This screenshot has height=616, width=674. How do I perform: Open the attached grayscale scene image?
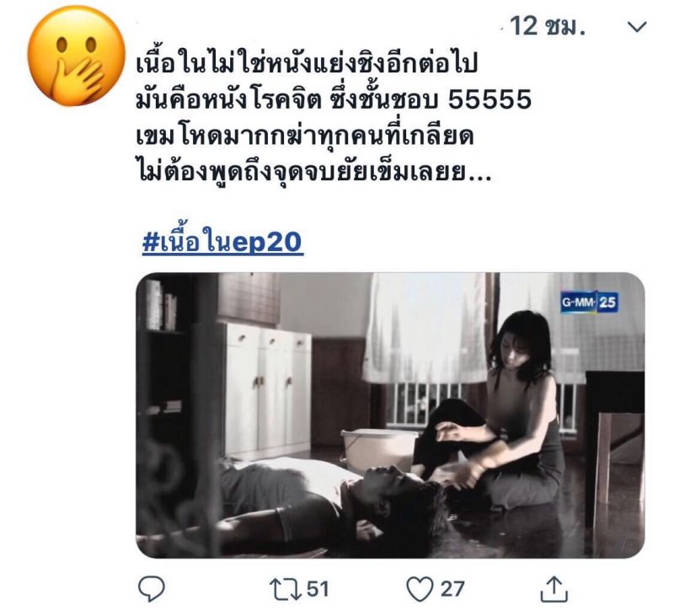pos(390,415)
